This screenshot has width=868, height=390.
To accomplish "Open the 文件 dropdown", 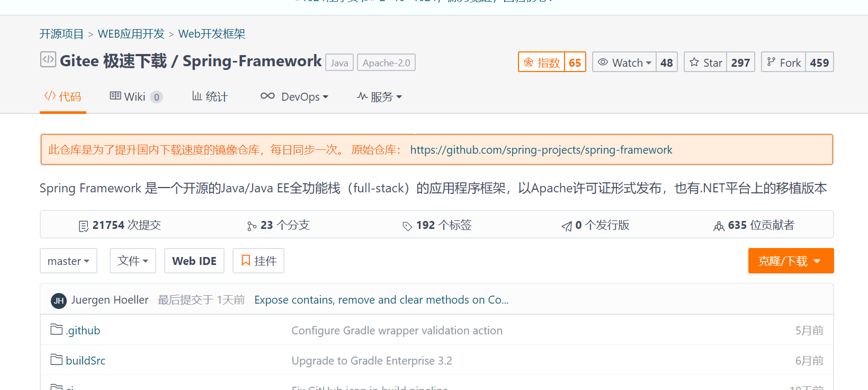I will point(133,261).
